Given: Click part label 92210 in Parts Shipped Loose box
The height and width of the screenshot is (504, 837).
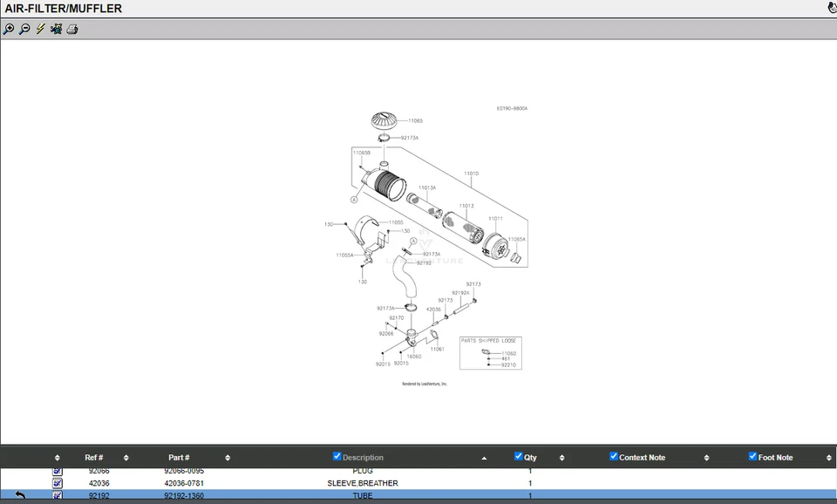Looking at the screenshot, I should point(508,365).
